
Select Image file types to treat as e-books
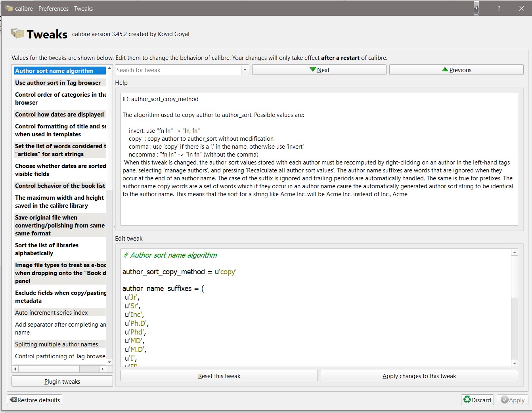[59, 273]
